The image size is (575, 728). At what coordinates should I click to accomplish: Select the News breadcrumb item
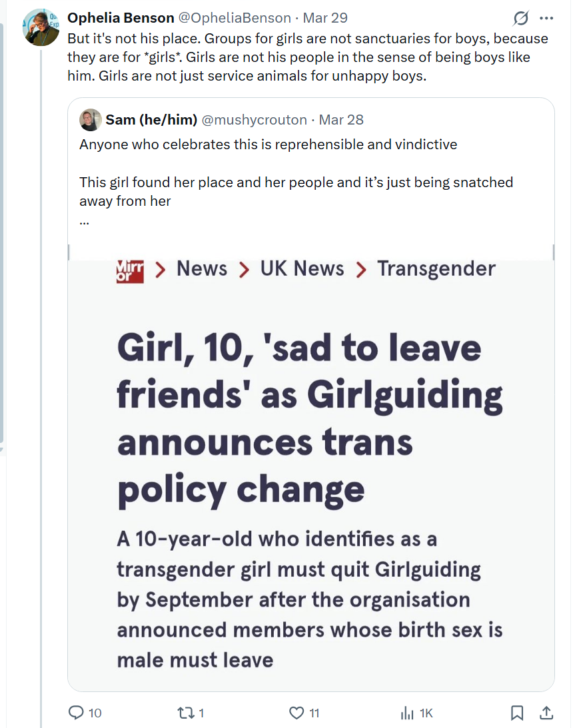(202, 268)
